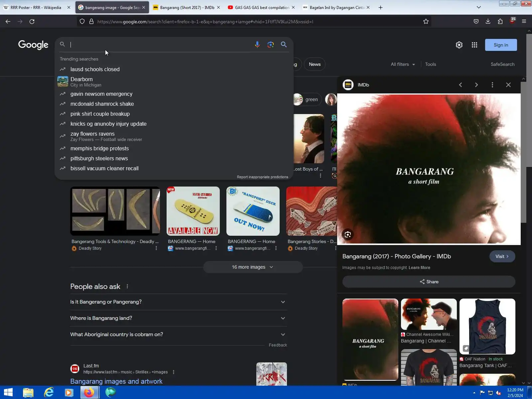Select the green filter chip
This screenshot has height=399, width=532.
click(307, 99)
